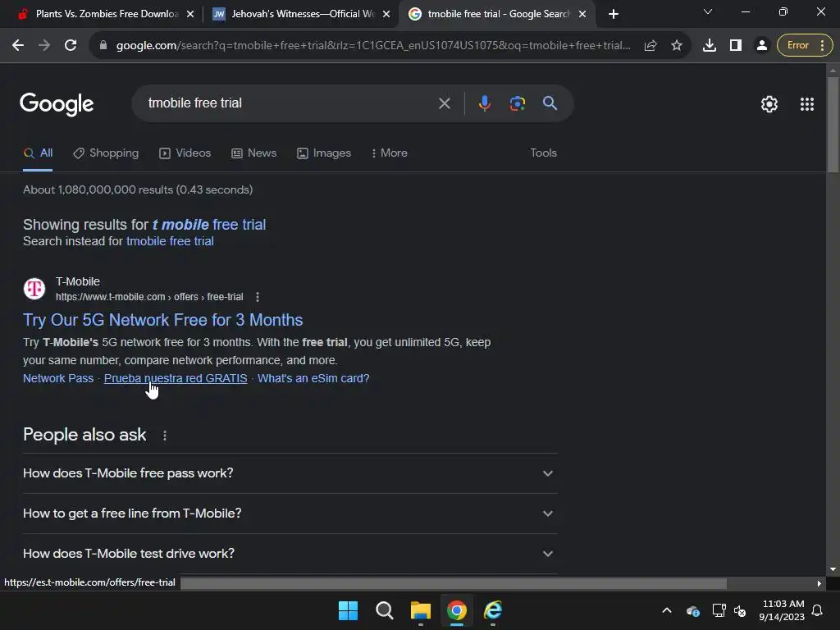
Task: Click the network display tray icon
Action: (719, 610)
